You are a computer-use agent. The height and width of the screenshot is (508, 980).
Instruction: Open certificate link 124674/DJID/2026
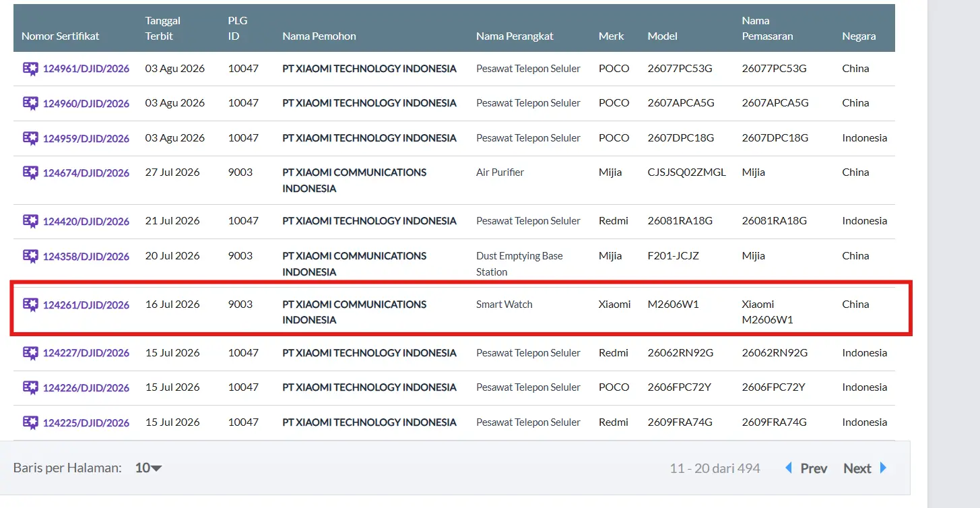tap(86, 172)
